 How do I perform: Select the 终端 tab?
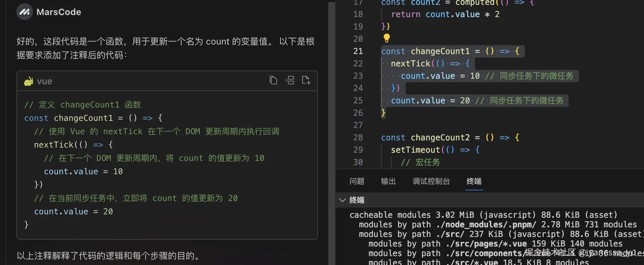[x=474, y=181]
